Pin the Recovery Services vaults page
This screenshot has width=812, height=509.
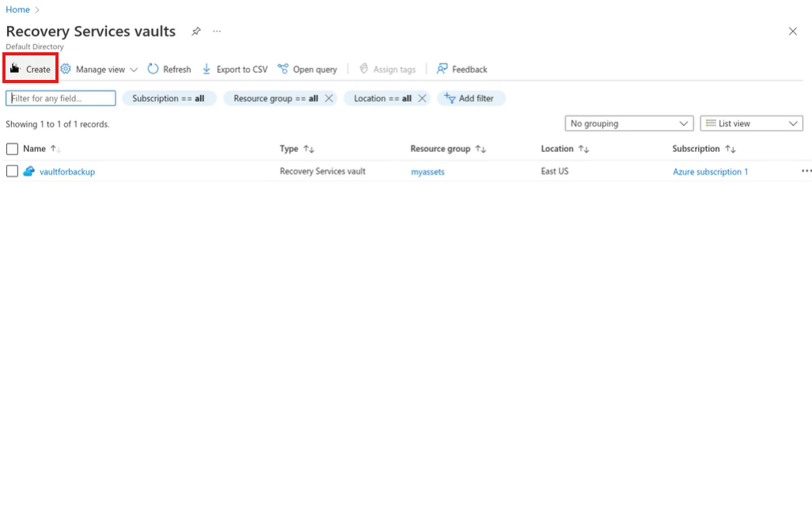pos(195,32)
